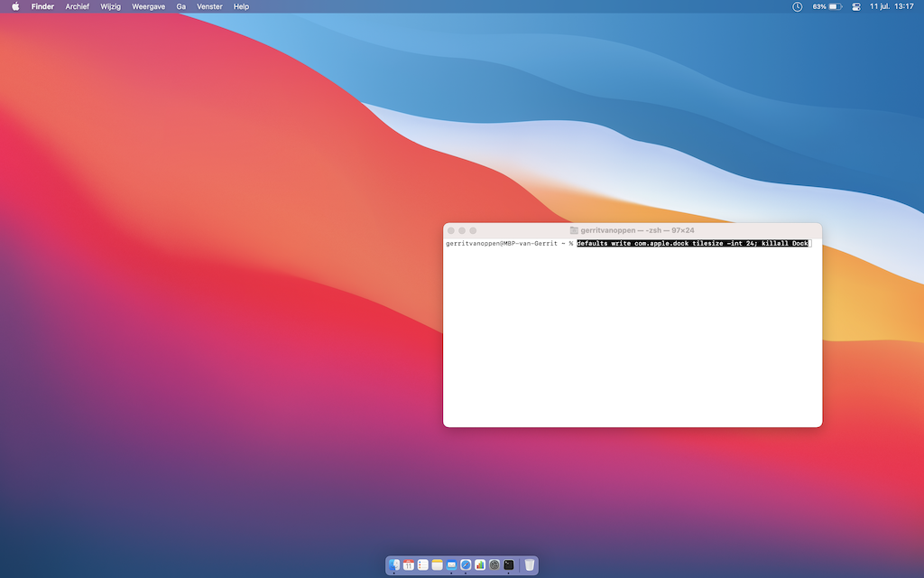Open the Archief menu
Viewport: 924px width, 578px height.
(x=78, y=6)
